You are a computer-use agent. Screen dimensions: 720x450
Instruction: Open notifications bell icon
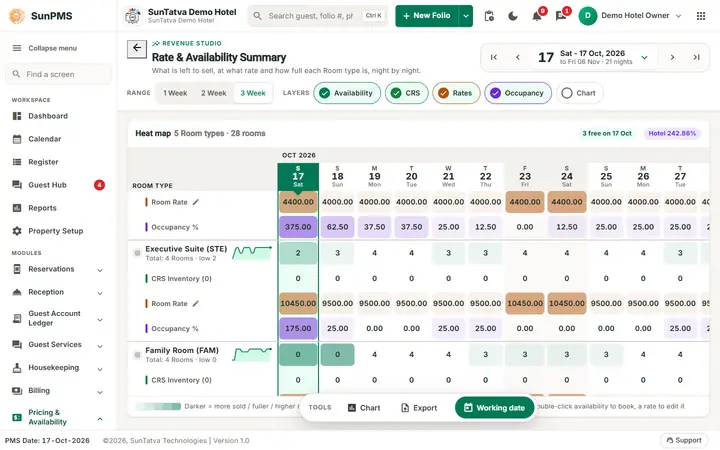pyautogui.click(x=537, y=16)
